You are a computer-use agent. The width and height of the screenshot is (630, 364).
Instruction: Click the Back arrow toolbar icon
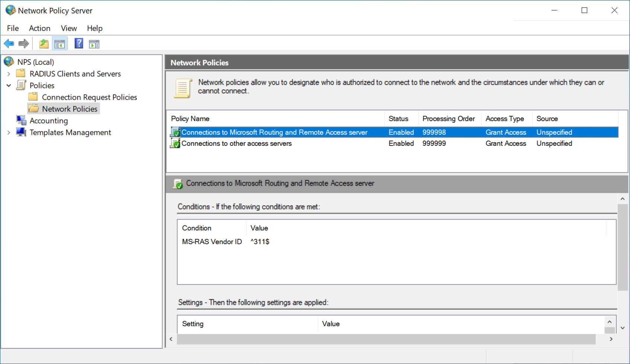pos(9,44)
